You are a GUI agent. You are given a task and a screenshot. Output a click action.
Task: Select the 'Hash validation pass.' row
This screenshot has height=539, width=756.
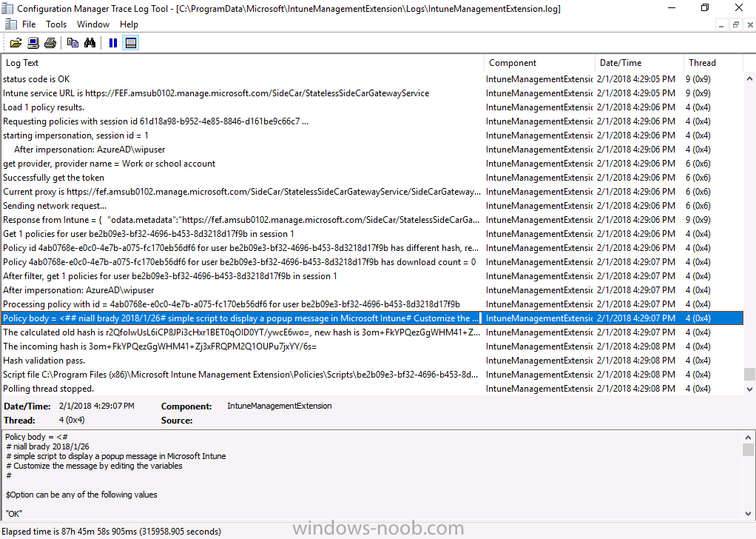372,361
